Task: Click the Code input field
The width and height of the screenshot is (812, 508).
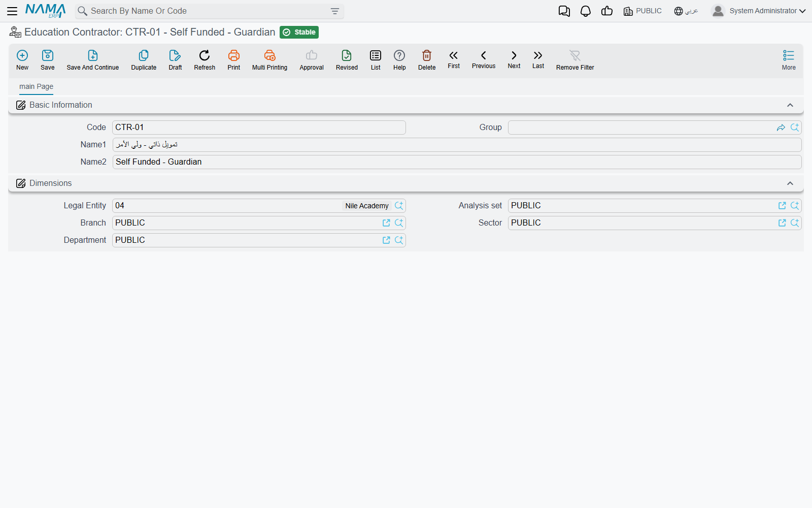Action: click(259, 128)
